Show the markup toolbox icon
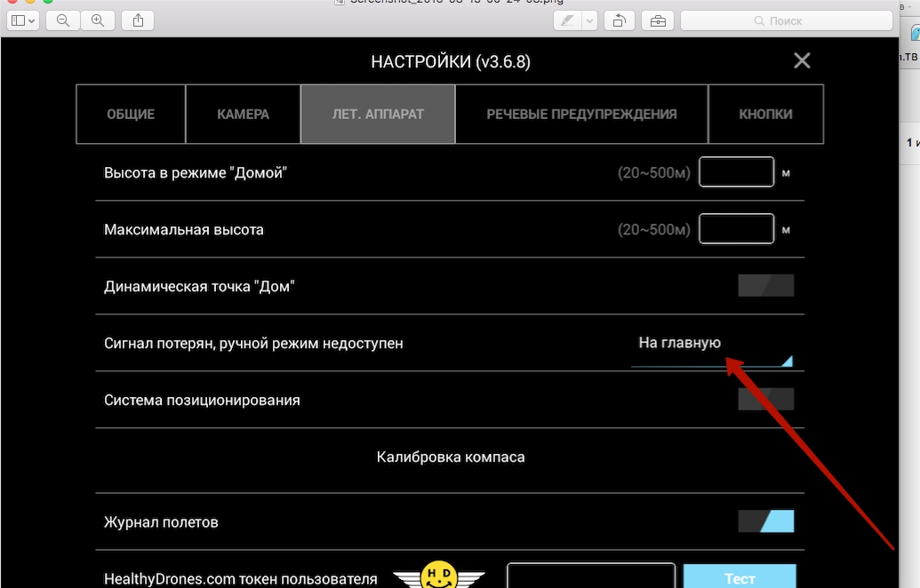This screenshot has width=920, height=588. coord(658,20)
